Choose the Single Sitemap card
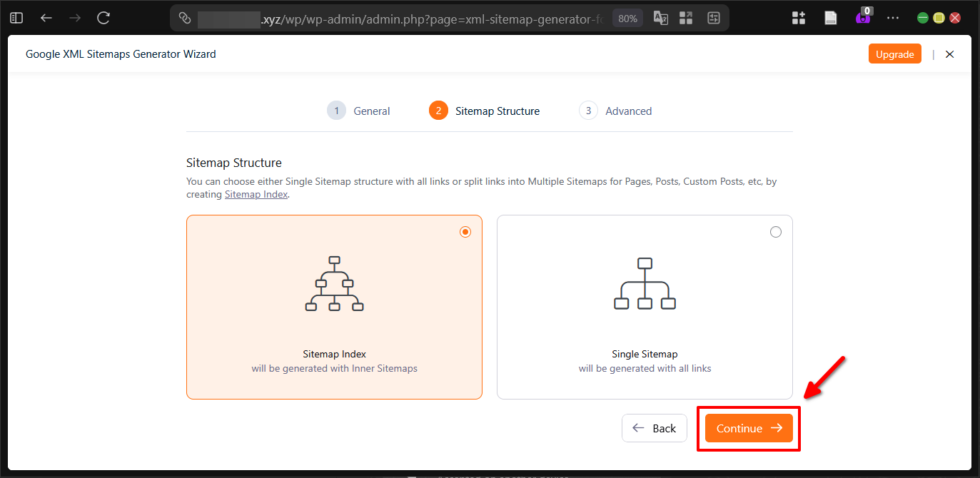 coord(645,307)
